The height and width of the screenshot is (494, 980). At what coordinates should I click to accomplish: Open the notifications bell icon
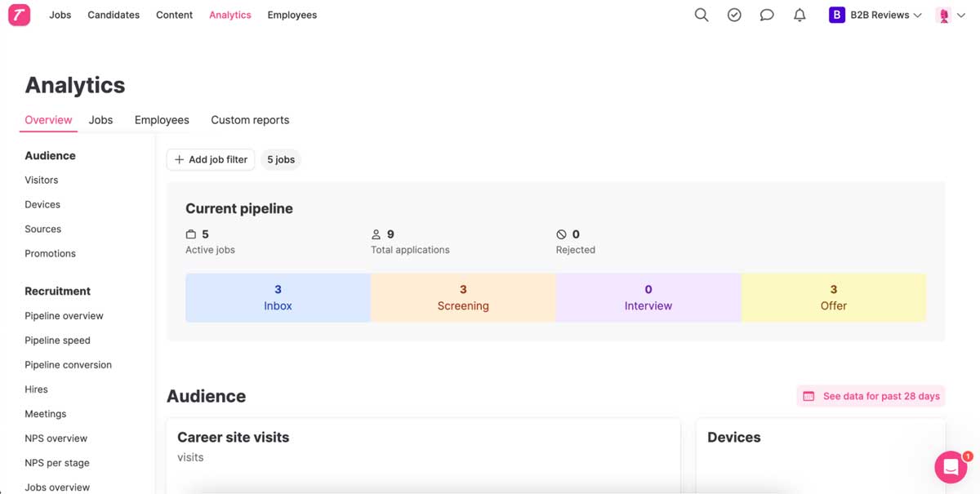pos(799,15)
